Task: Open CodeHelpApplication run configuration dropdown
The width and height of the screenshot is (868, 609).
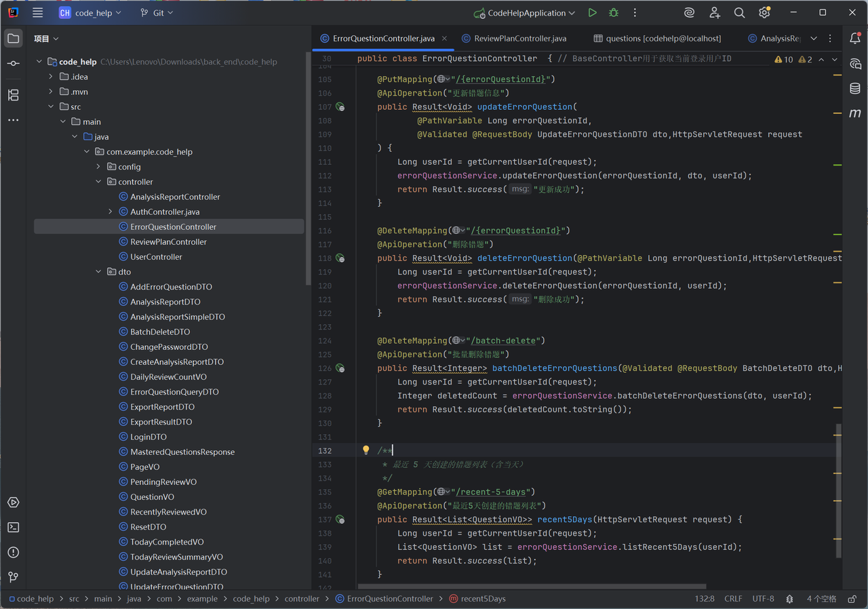Action: coord(524,13)
